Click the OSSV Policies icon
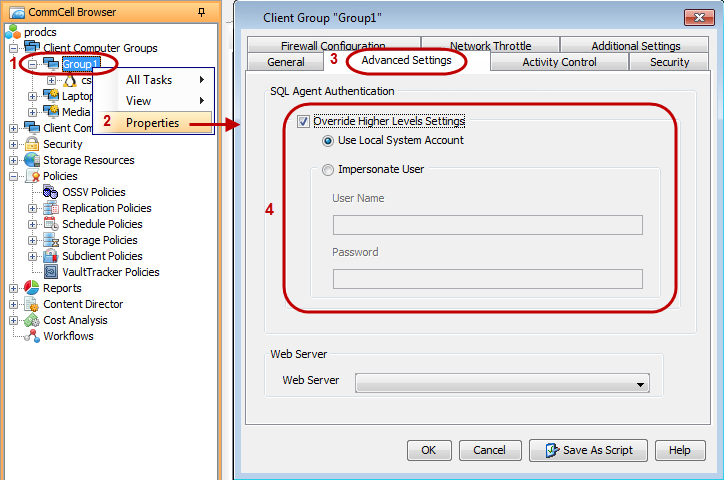724x480 pixels. pyautogui.click(x=51, y=192)
